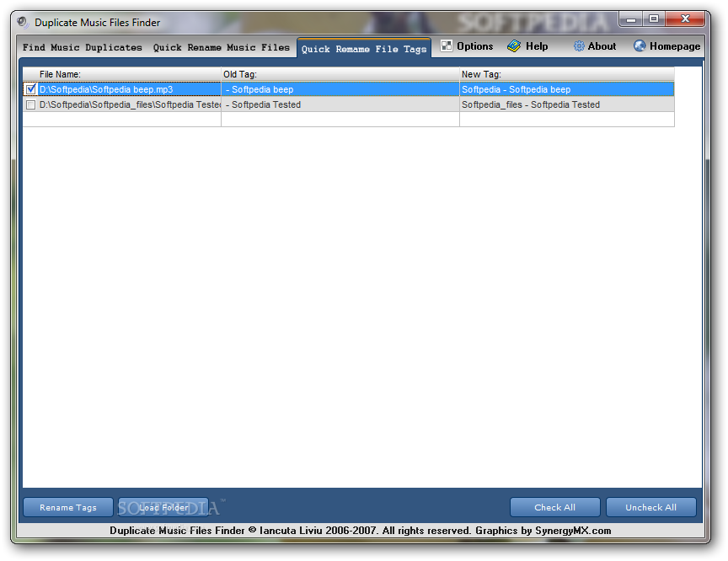Viewport: 728px width, 561px height.
Task: Click old tag '- Softpedia Tested'
Action: pyautogui.click(x=263, y=104)
